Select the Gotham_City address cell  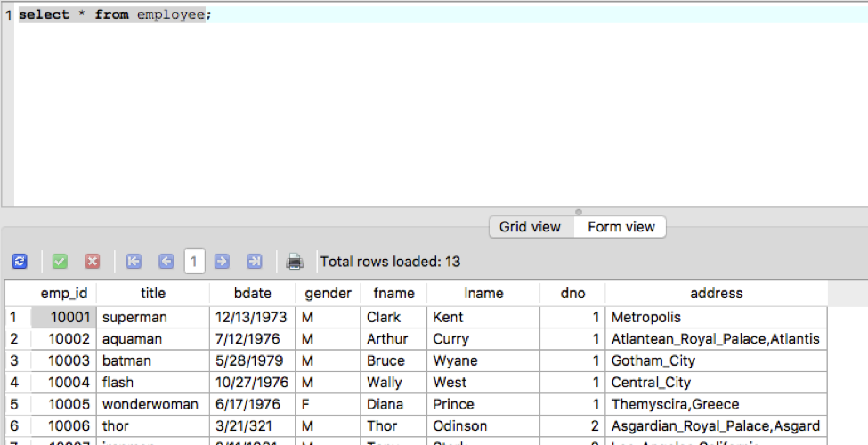point(717,360)
